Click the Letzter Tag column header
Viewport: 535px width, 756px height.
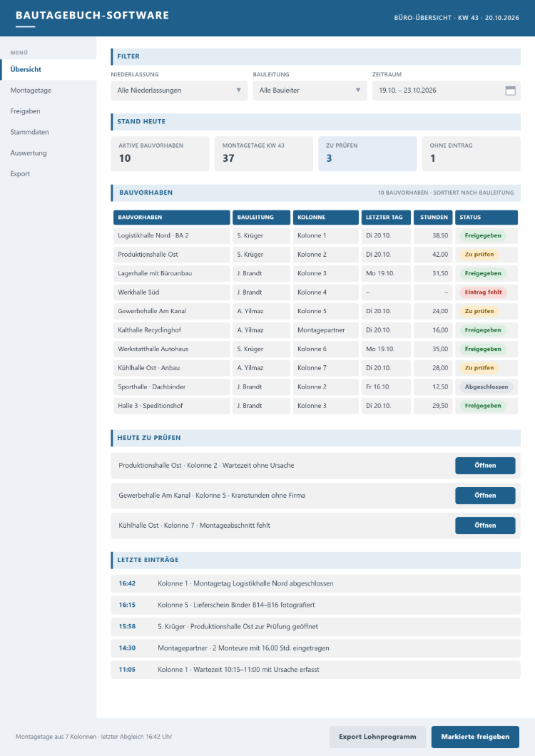coord(386,218)
